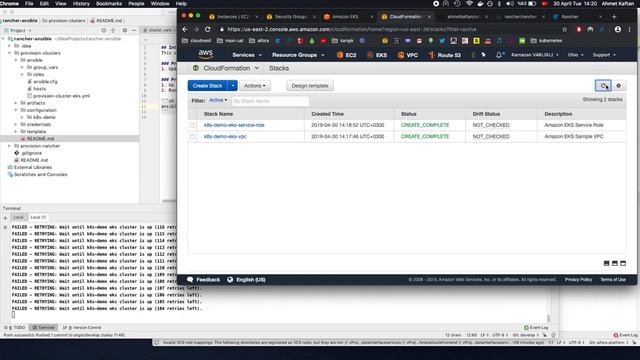Collapse the provision-clusters folder
The width and height of the screenshot is (640, 360).
click(x=10, y=53)
